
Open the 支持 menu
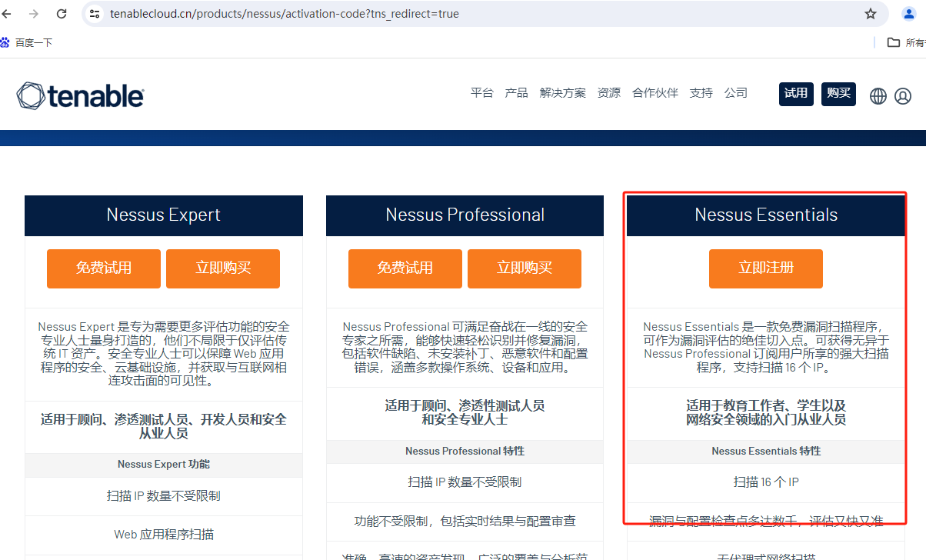coord(701,93)
